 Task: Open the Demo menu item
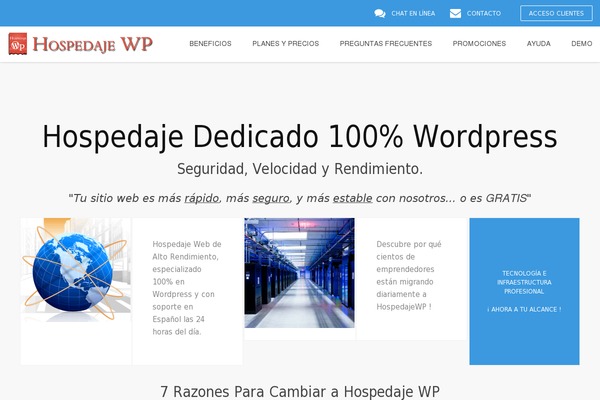tap(582, 44)
